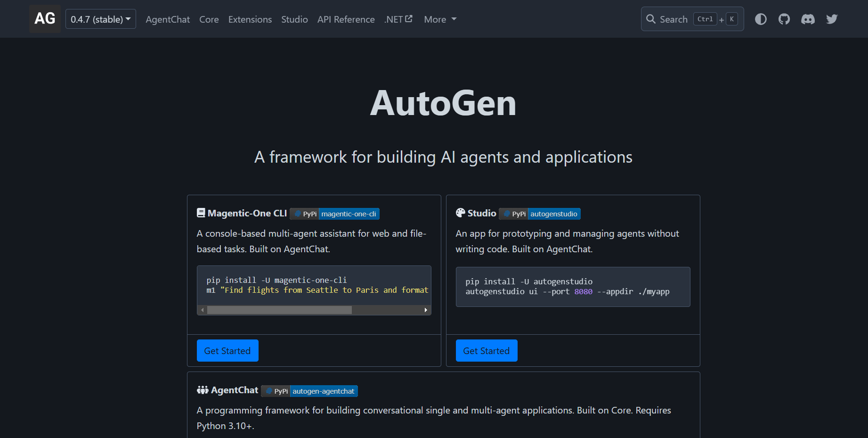Click Get Started under Magentic-One CLI
The height and width of the screenshot is (438, 868).
227,350
